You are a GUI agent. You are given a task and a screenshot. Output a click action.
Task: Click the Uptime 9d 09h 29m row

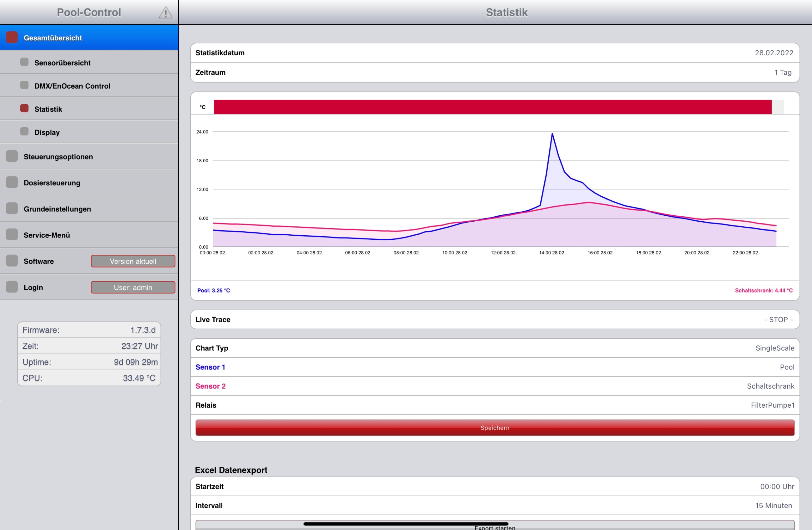click(x=89, y=362)
